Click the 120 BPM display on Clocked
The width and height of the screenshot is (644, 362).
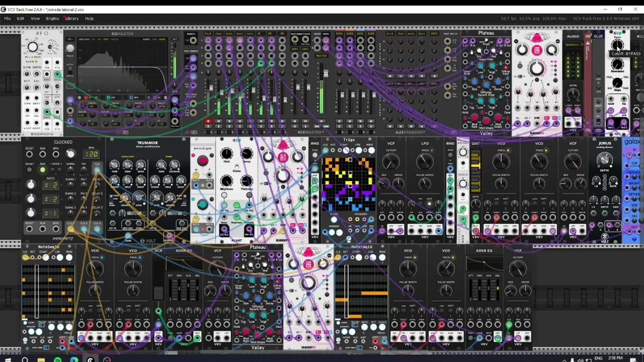click(x=91, y=154)
